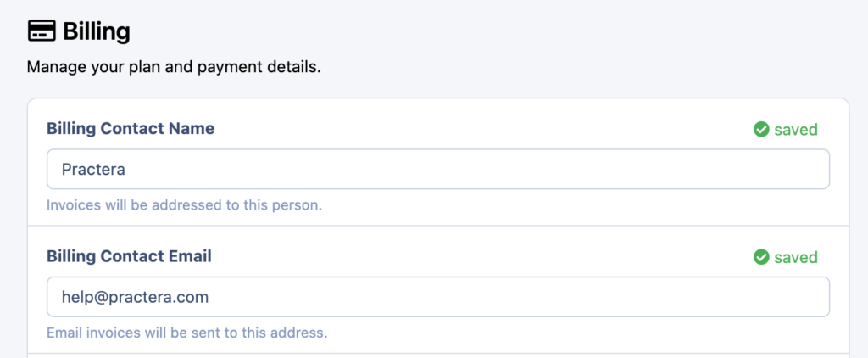Click the Billing Contact Email label

point(129,256)
